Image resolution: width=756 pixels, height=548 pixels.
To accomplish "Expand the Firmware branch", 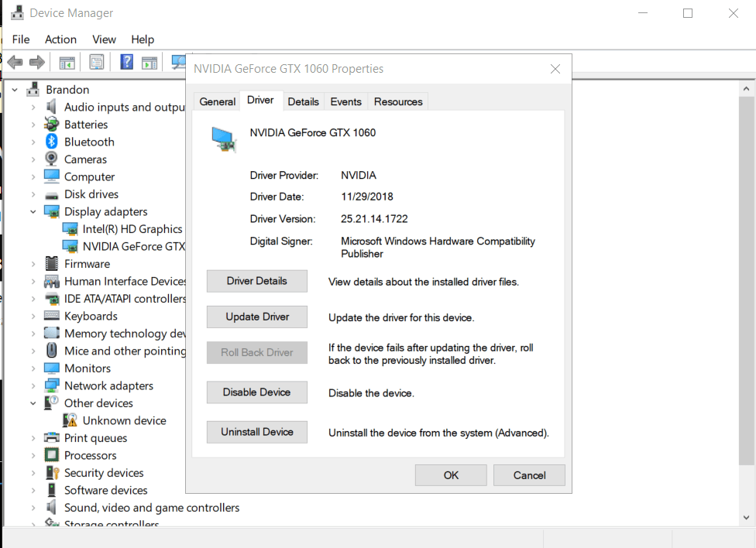I will pyautogui.click(x=33, y=264).
